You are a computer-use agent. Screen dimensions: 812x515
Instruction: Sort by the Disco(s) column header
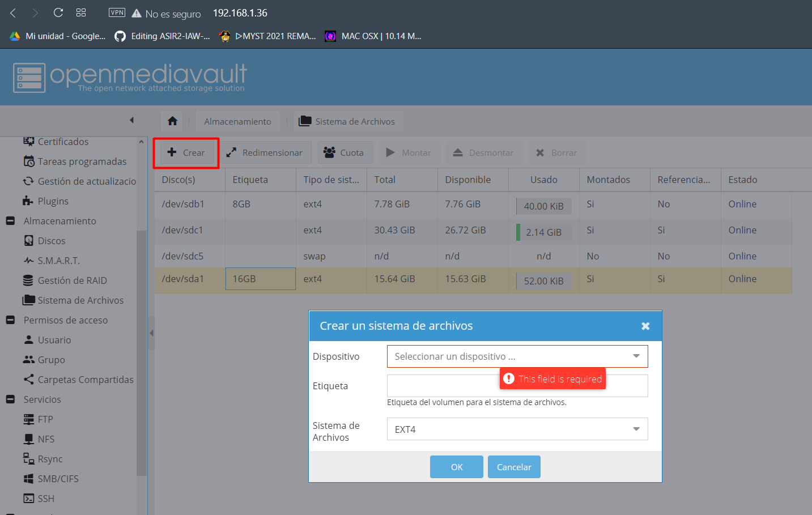[x=190, y=180]
